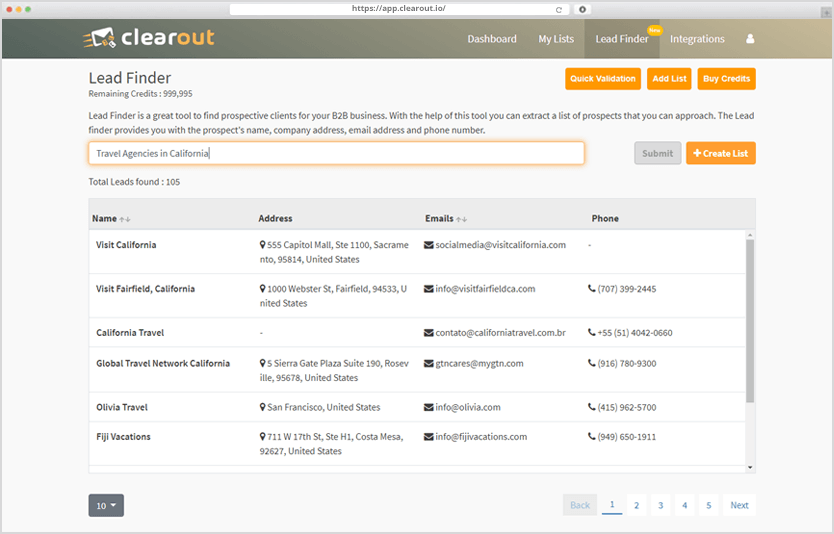This screenshot has height=534, width=834.
Task: Select the Lead Finder nav tab
Action: 622,39
